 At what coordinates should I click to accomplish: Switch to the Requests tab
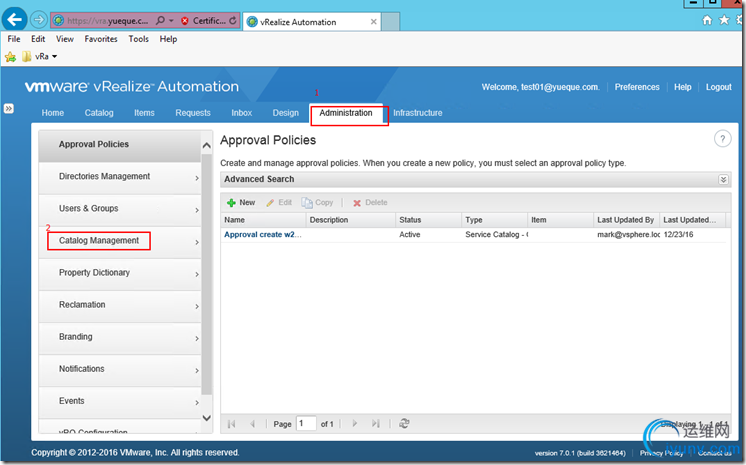(x=193, y=113)
